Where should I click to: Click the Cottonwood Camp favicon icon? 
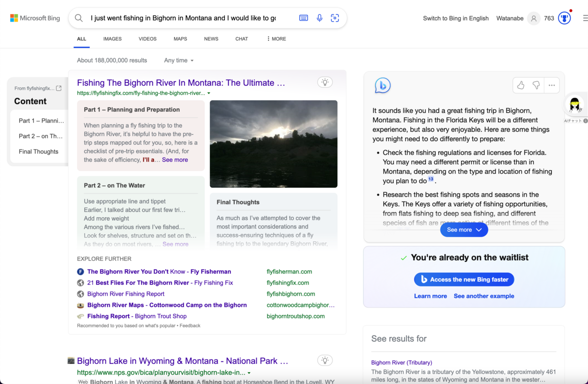tap(80, 305)
